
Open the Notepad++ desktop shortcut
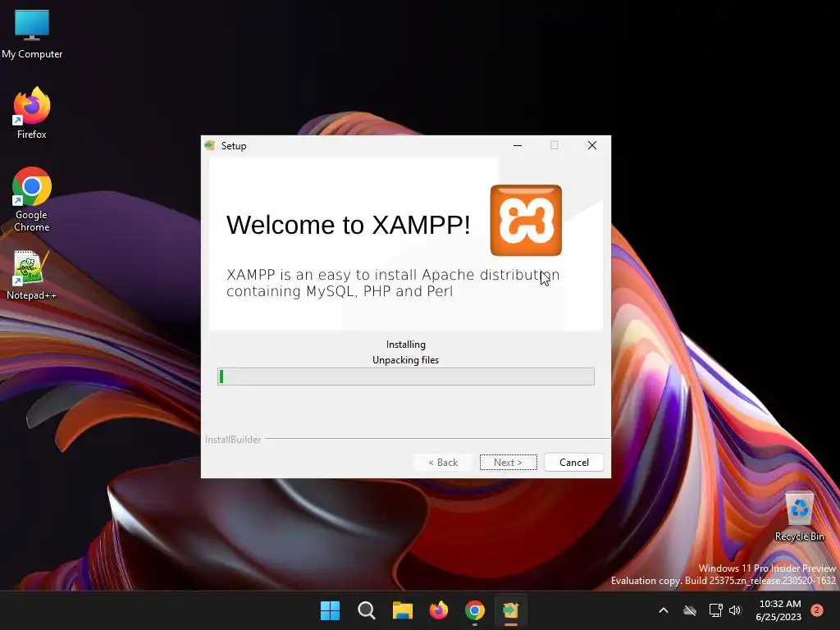(31, 276)
